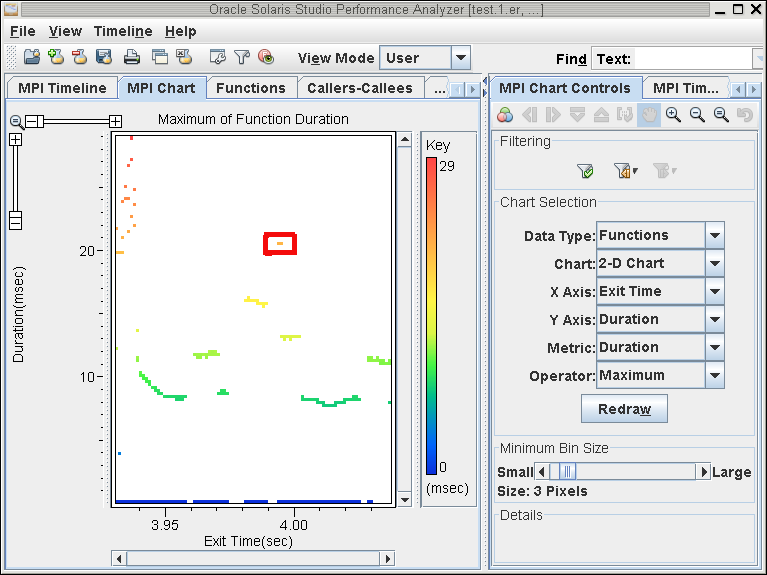The width and height of the screenshot is (767, 575).
Task: Click the step back arrow icon
Action: pyautogui.click(x=530, y=115)
